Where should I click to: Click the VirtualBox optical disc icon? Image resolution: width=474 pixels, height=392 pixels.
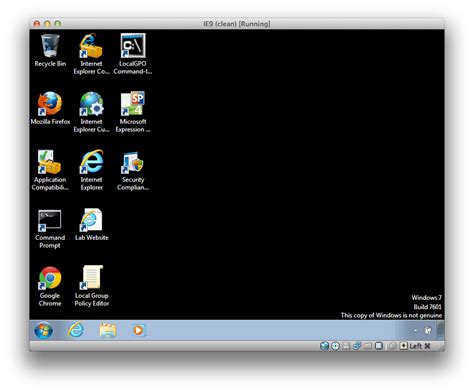tap(335, 346)
